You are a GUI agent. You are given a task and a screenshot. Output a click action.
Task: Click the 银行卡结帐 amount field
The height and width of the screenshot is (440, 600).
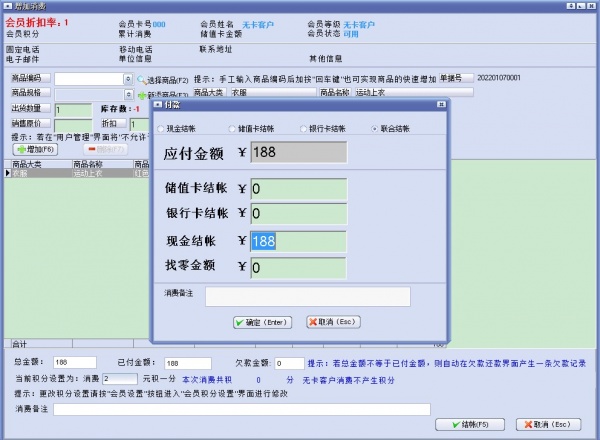point(299,213)
